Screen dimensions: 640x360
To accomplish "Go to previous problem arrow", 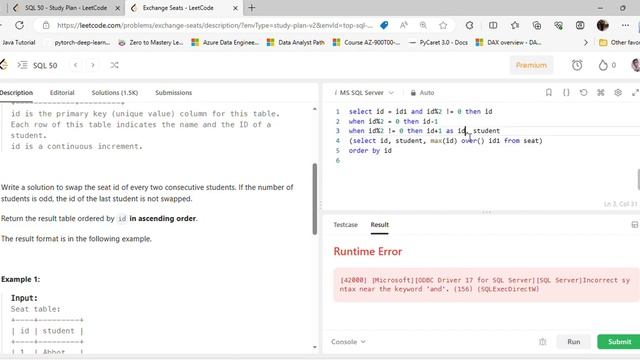I will point(76,65).
